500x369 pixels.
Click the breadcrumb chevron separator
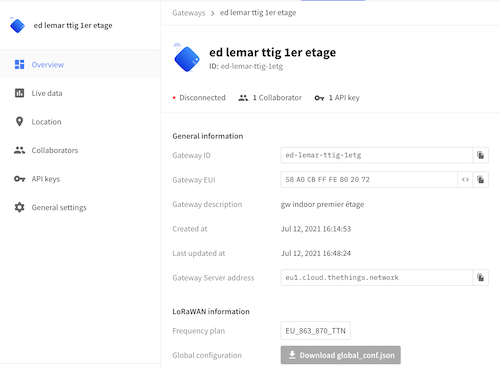pos(213,13)
